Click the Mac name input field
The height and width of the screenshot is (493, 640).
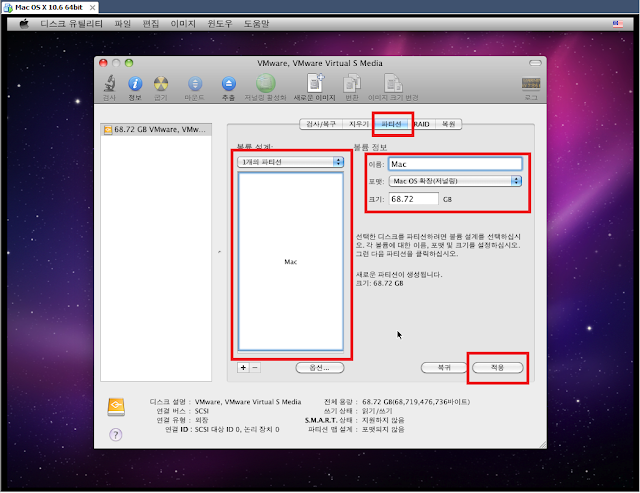[456, 164]
